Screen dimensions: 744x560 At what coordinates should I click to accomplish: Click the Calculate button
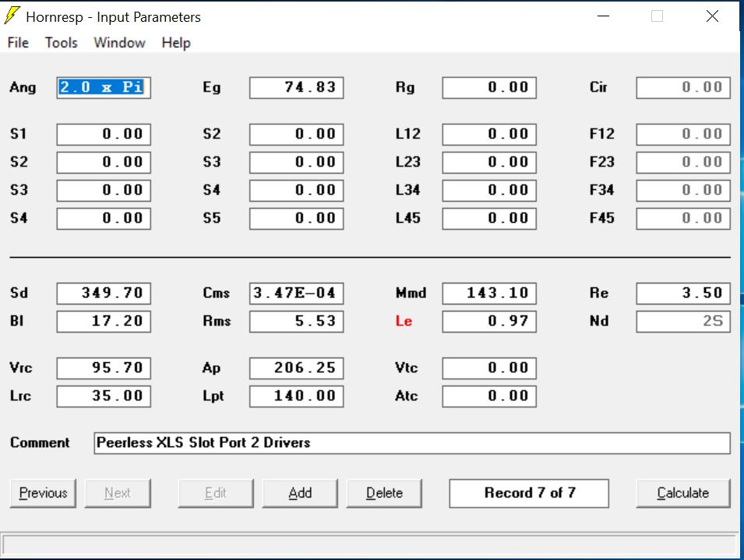tap(683, 493)
